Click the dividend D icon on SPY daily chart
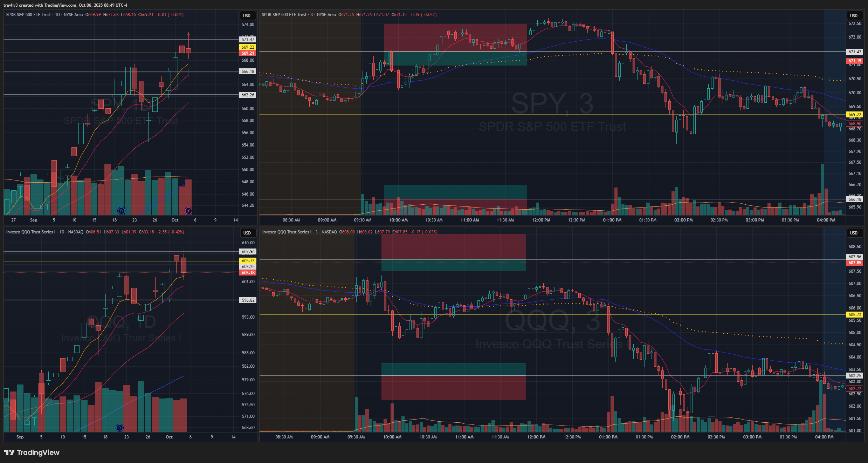This screenshot has height=463, width=868. (121, 211)
